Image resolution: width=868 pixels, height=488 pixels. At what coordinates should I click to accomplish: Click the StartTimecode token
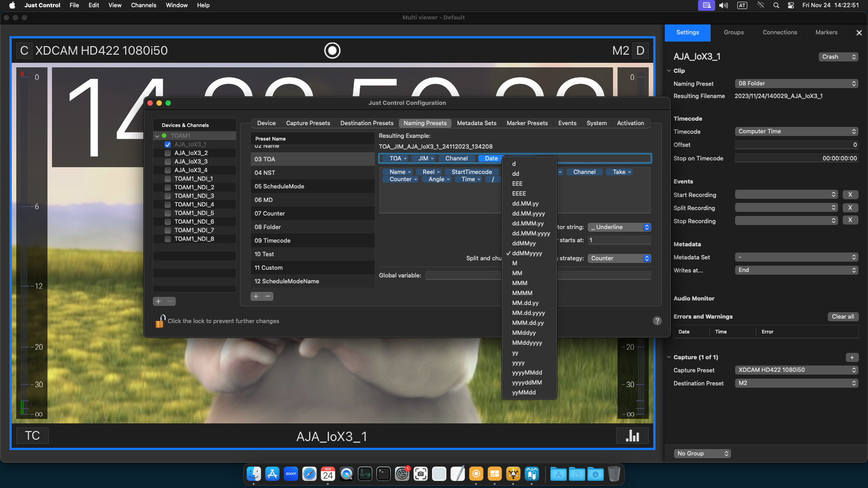point(472,172)
